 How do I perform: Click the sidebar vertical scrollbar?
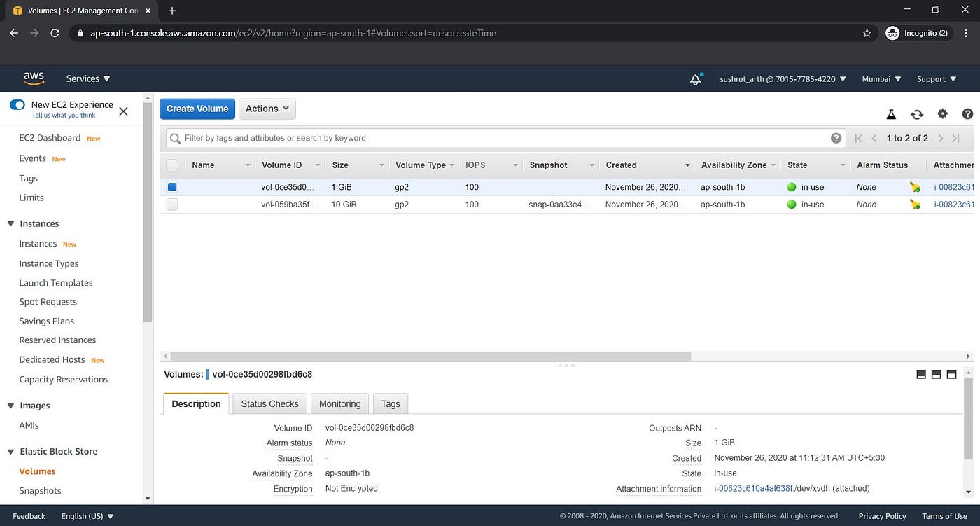coord(148,212)
